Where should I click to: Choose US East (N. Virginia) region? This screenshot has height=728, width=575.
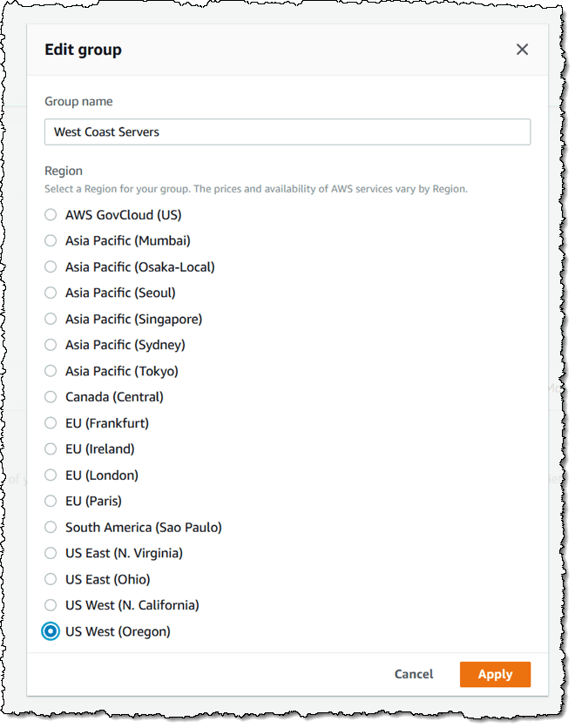50,553
